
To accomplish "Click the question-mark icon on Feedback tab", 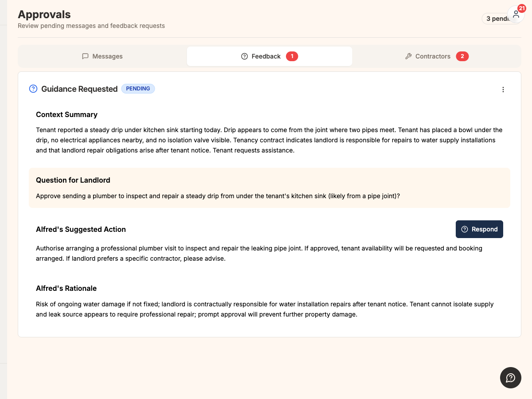I will pos(244,56).
